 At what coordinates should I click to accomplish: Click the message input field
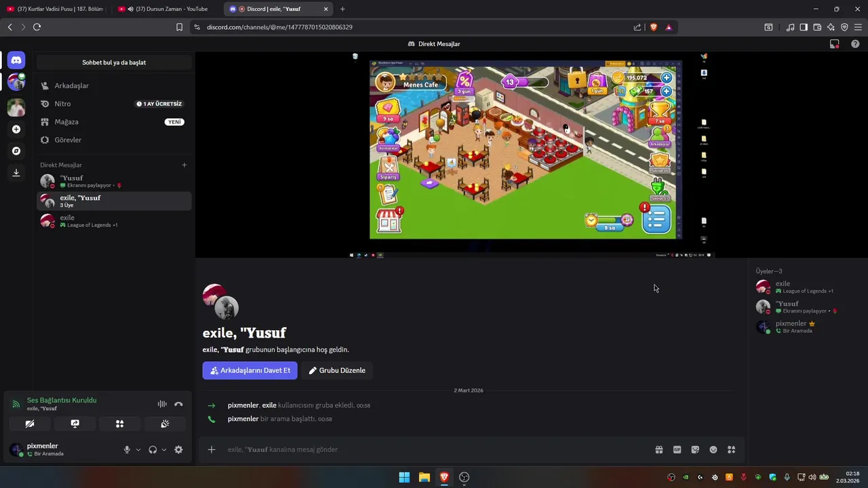(x=434, y=449)
